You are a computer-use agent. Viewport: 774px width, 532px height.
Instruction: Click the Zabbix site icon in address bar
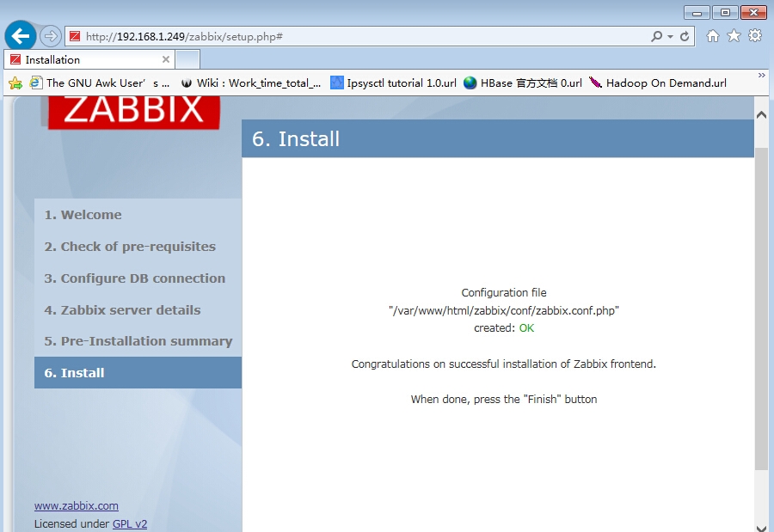click(x=75, y=36)
